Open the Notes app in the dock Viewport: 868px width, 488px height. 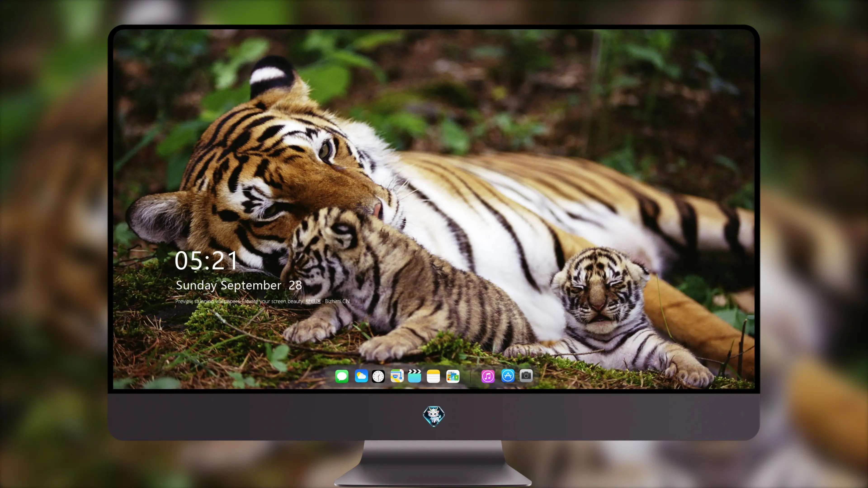click(433, 376)
